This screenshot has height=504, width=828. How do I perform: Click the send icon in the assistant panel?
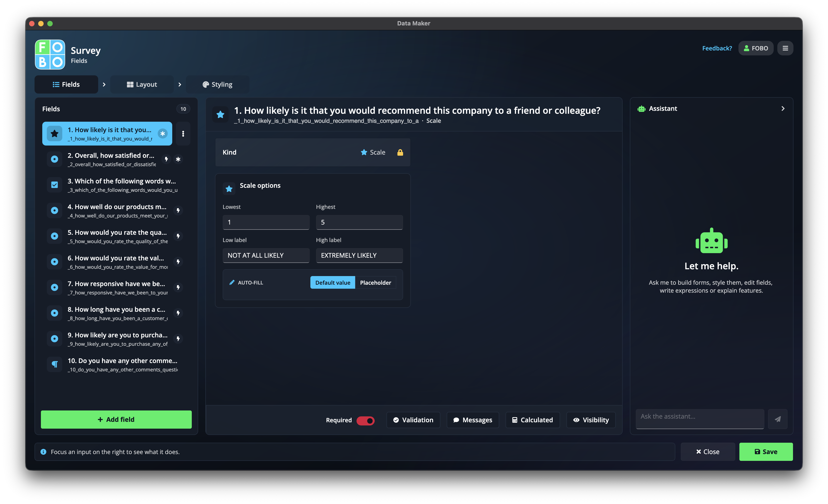click(x=778, y=419)
